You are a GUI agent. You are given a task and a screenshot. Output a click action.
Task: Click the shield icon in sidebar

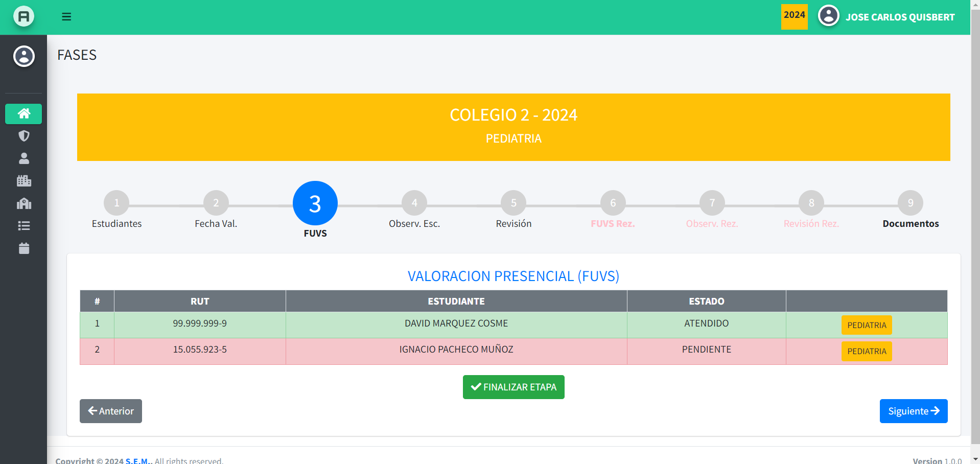click(x=24, y=136)
